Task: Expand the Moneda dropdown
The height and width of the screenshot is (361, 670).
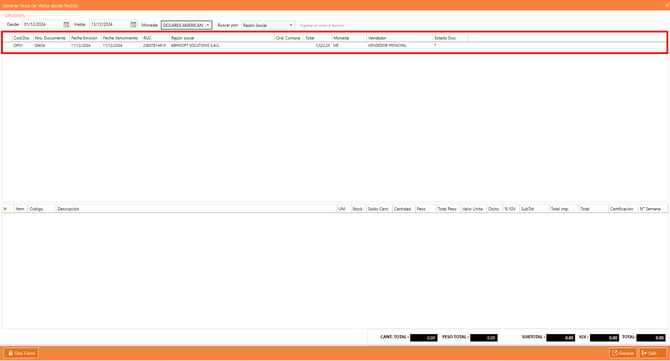Action: pos(186,25)
